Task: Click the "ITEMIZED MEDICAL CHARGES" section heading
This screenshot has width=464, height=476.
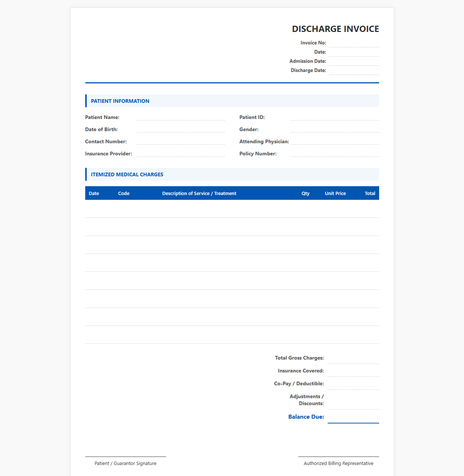Action: (x=127, y=174)
